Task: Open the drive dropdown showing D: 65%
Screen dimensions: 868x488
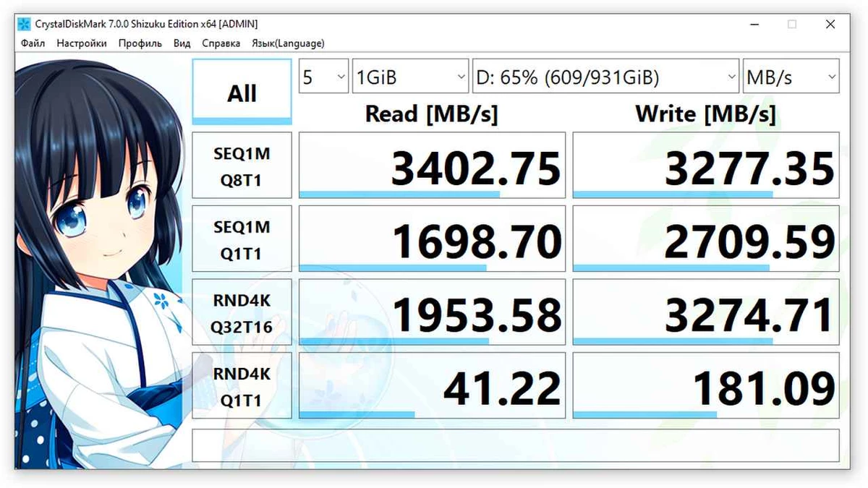Action: (x=605, y=77)
